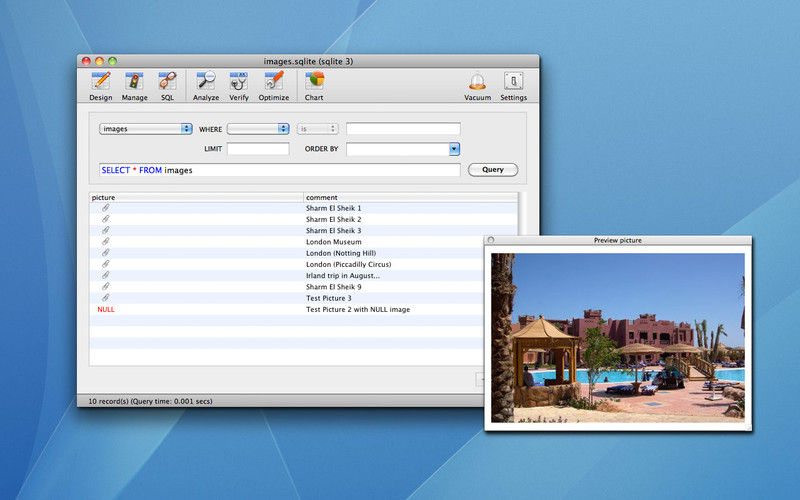
Task: Open the images table dropdown
Action: pos(145,129)
